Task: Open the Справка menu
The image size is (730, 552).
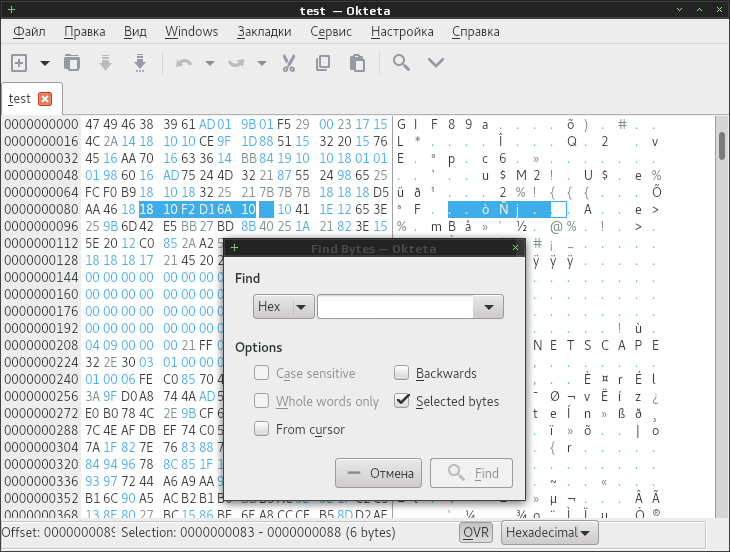Action: [x=476, y=32]
